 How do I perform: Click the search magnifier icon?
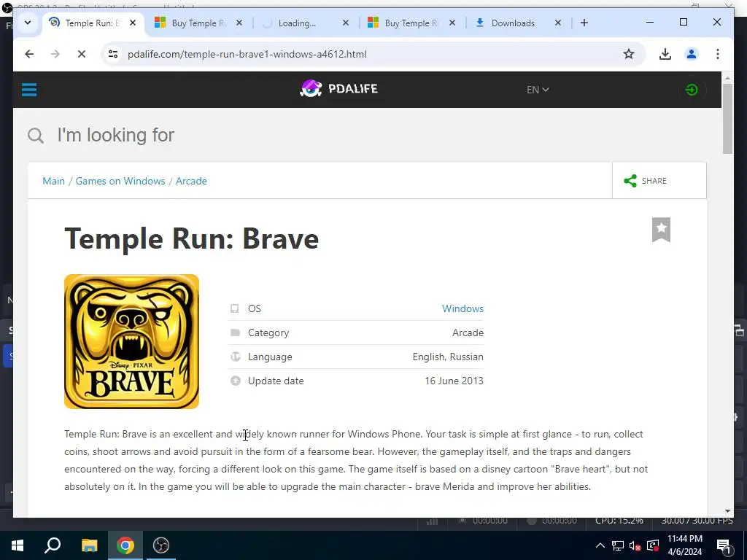35,135
